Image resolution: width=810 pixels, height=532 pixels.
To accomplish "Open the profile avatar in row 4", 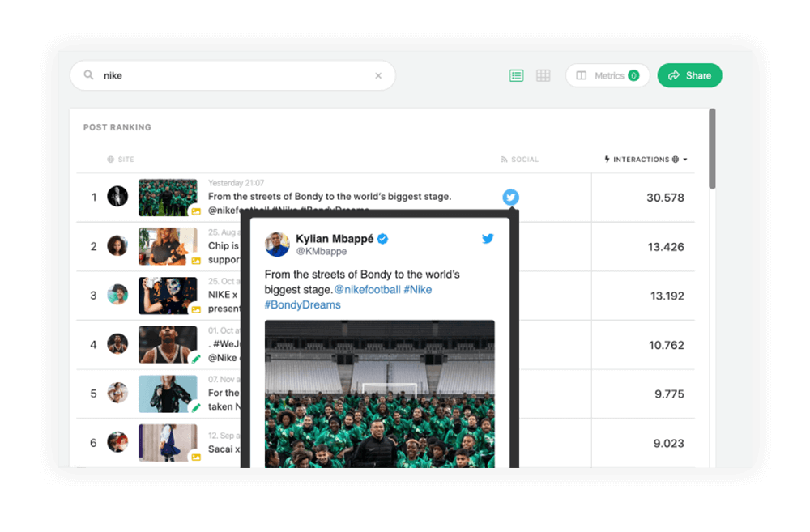I will (x=117, y=343).
